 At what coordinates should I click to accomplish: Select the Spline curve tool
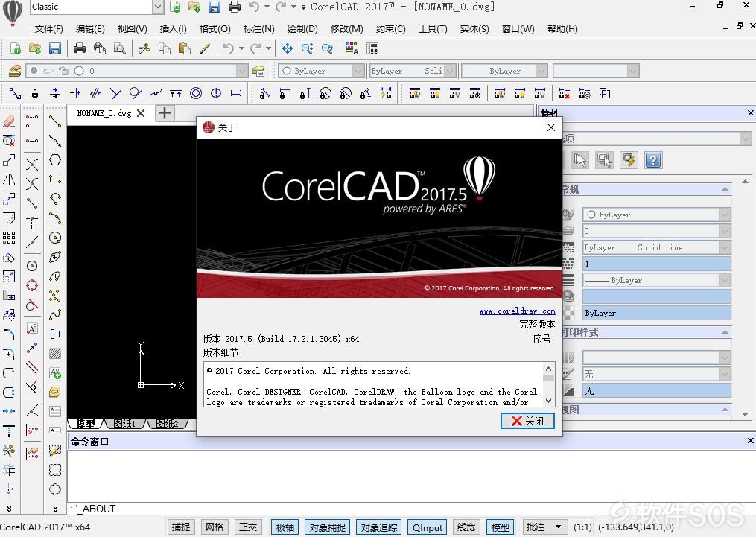[x=55, y=315]
